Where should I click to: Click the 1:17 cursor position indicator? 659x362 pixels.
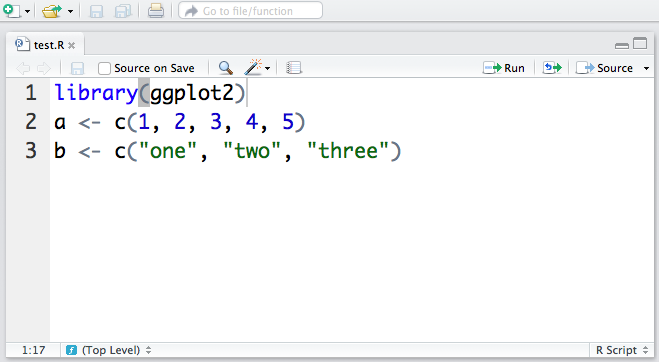[33, 350]
